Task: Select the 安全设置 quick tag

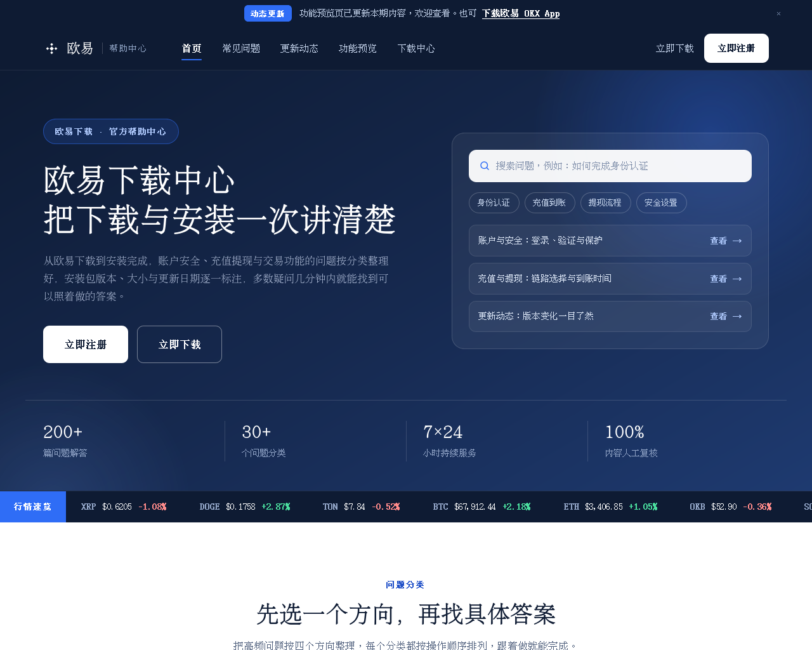Action: pyautogui.click(x=661, y=202)
